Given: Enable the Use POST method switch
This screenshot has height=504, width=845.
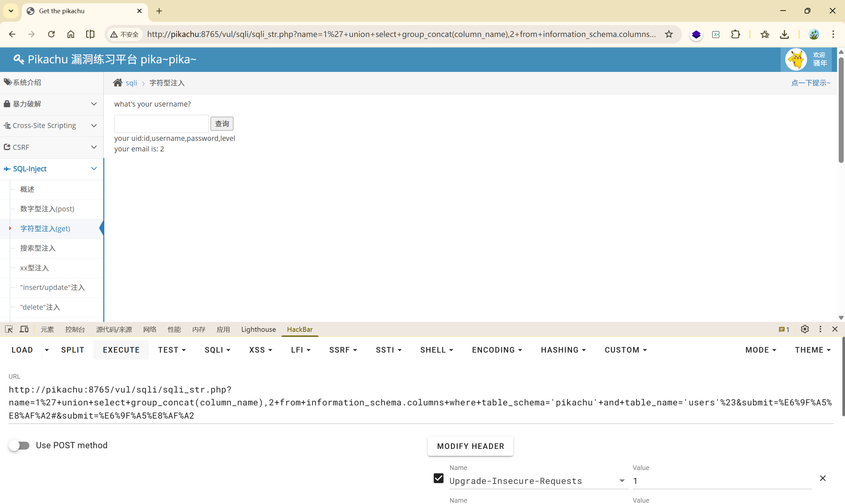Looking at the screenshot, I should pos(19,445).
